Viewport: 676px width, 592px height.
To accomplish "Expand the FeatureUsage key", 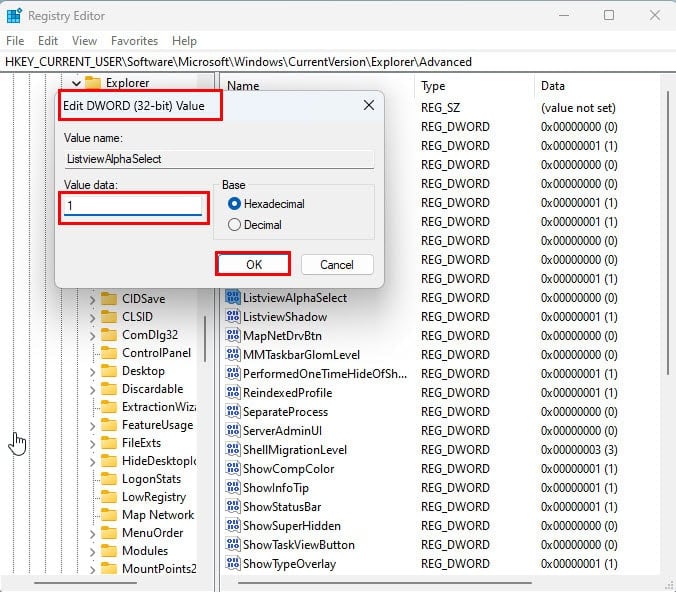I will point(92,426).
